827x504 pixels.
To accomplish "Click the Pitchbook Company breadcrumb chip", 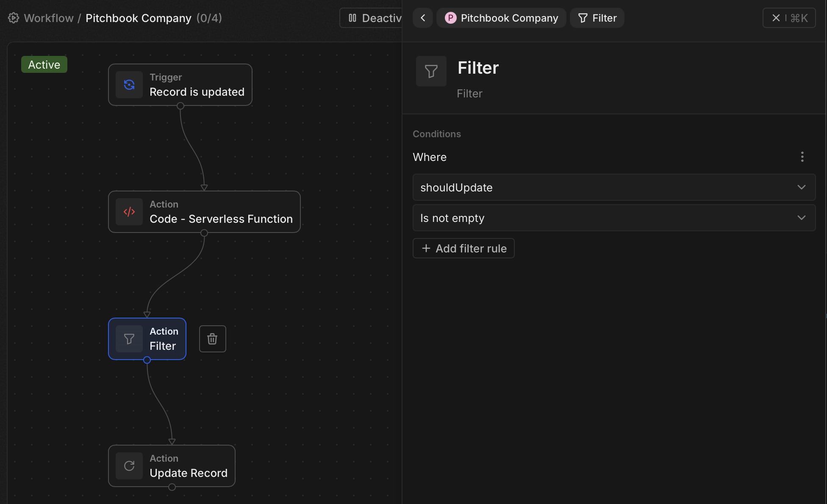I will (x=501, y=18).
